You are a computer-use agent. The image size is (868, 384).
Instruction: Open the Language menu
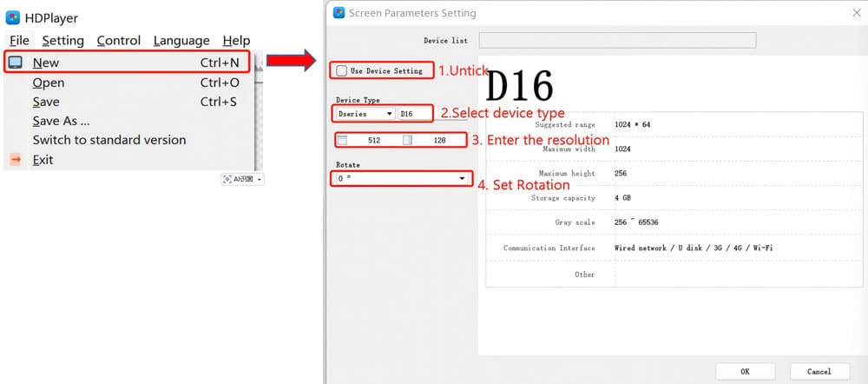coord(181,41)
